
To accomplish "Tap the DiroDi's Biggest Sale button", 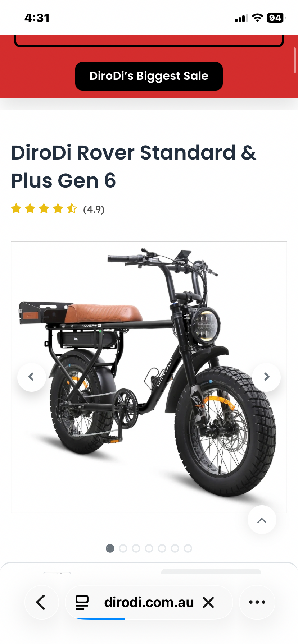I will pos(149,76).
